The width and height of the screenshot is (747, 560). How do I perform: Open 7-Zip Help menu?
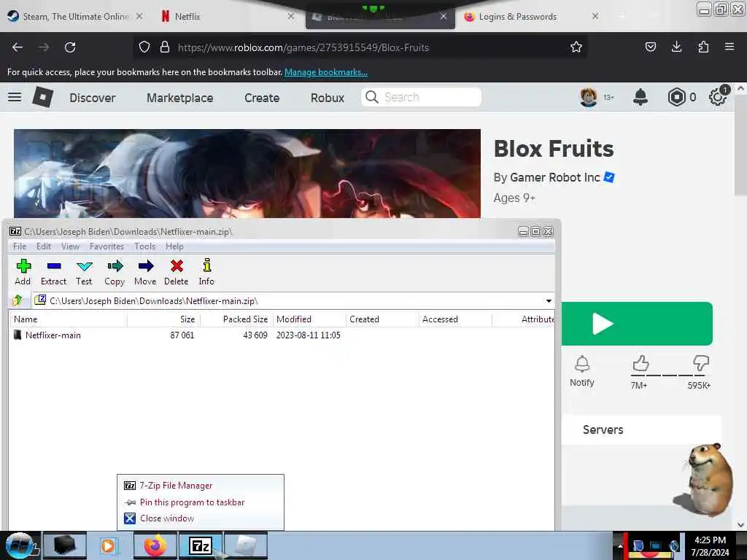pyautogui.click(x=174, y=246)
